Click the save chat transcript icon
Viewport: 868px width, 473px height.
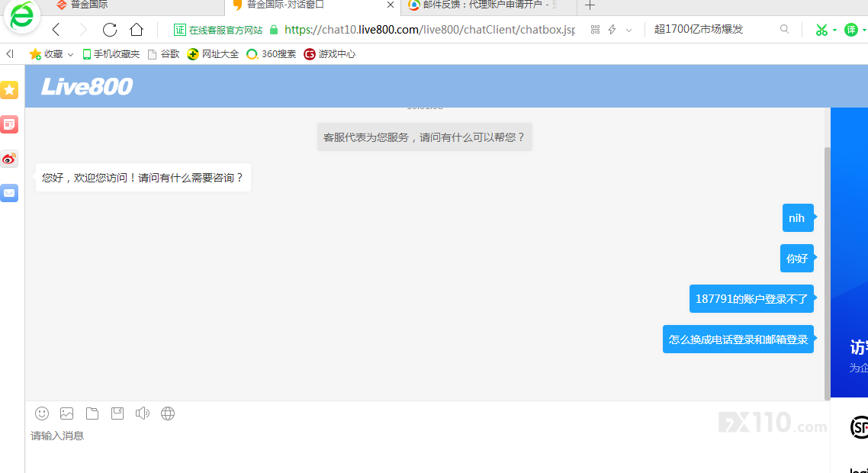click(117, 413)
